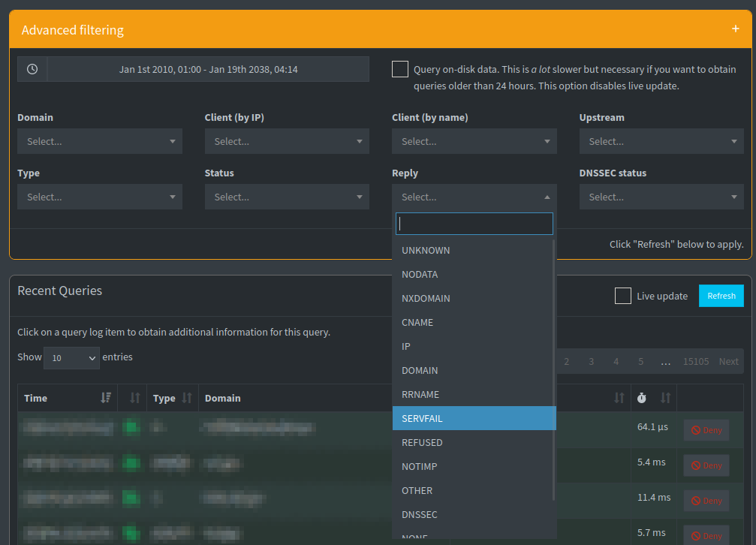This screenshot has width=756, height=545.
Task: Toggle the Live update checkbox
Action: click(x=623, y=296)
